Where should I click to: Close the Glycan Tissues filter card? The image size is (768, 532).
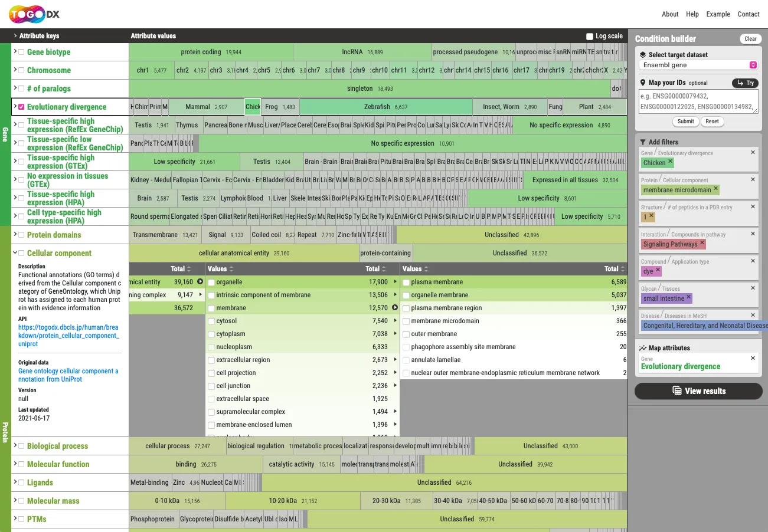coord(753,288)
